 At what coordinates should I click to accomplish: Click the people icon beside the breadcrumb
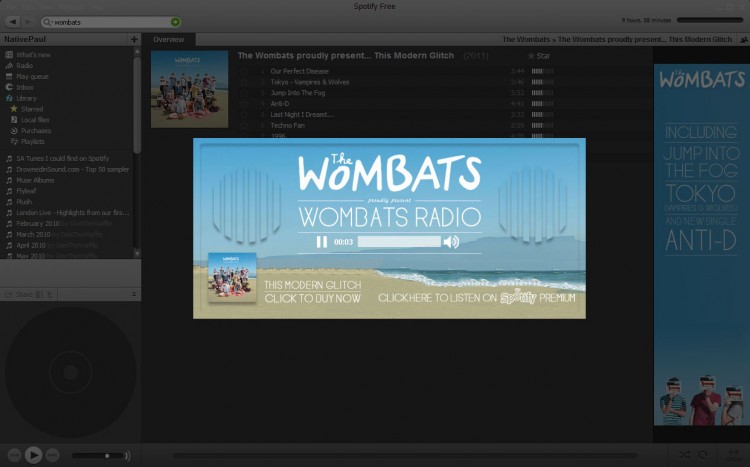tap(744, 40)
